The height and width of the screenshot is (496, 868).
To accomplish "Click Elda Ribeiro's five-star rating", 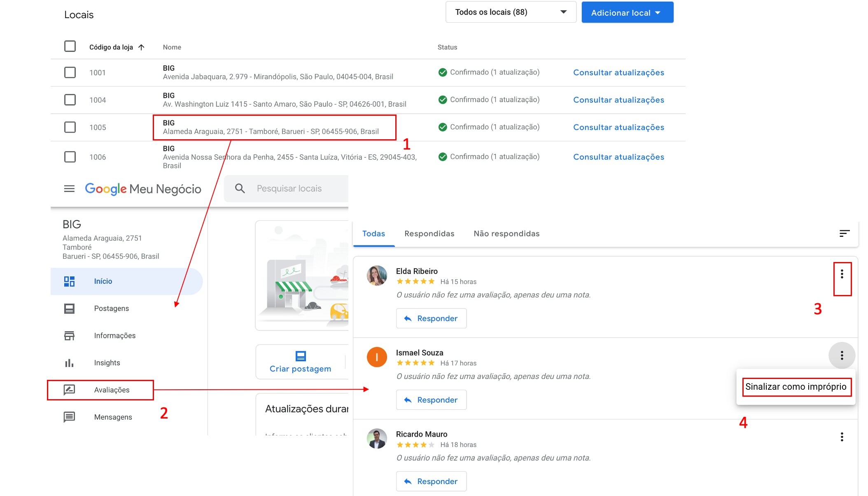I will (x=415, y=282).
